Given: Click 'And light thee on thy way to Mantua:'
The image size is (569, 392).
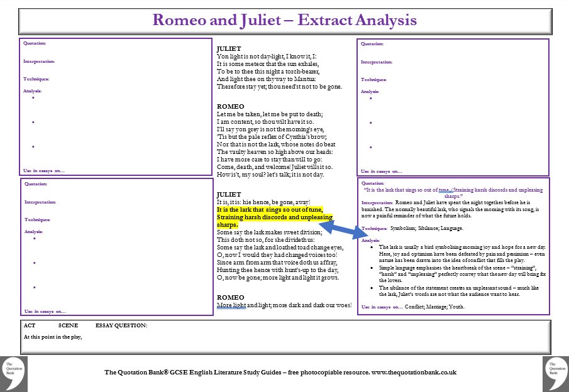Looking at the screenshot, I should (267, 79).
